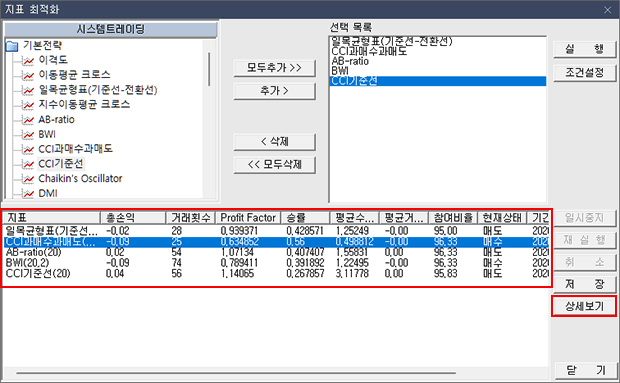This screenshot has width=620, height=383.
Task: Select BWI in the strategy tree
Action: point(47,134)
